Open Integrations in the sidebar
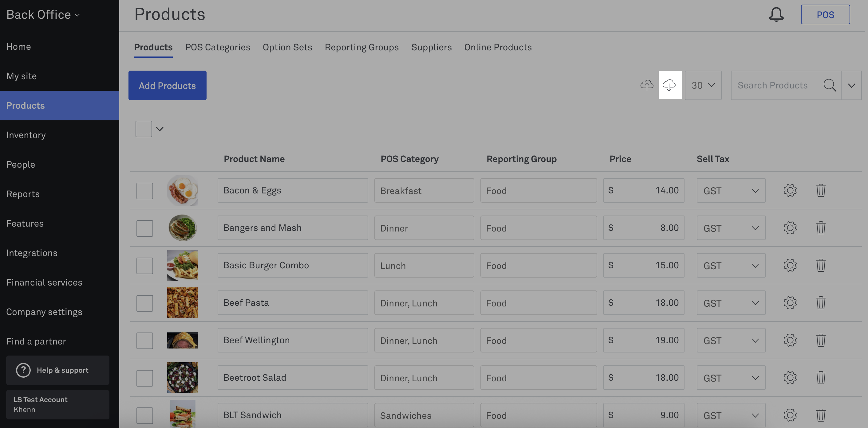 coord(60,253)
